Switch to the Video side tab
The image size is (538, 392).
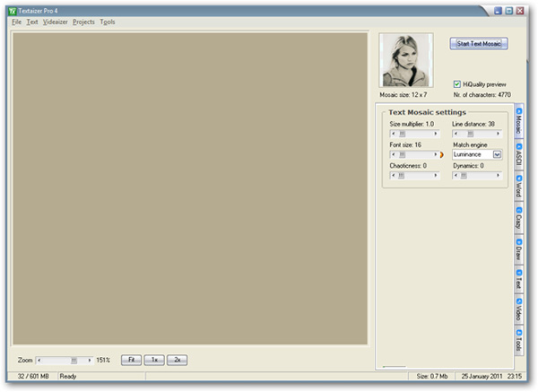519,309
